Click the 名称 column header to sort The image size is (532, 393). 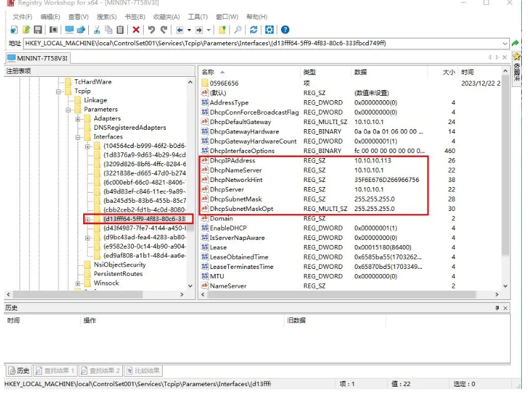(209, 72)
